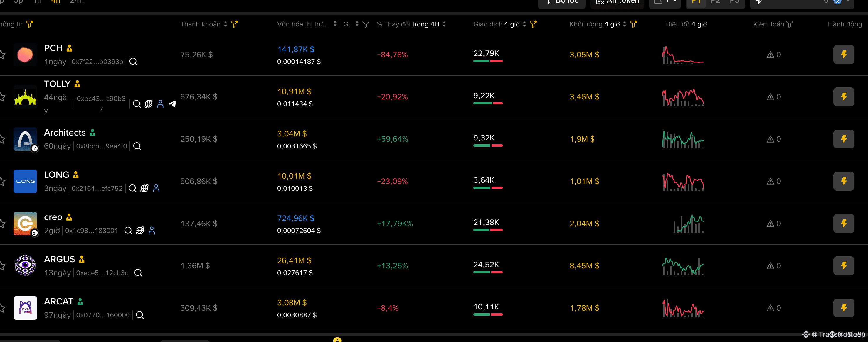Viewport: 868px width, 342px height.
Task: Click the PCH buy/sell ratio bar
Action: 488,61
